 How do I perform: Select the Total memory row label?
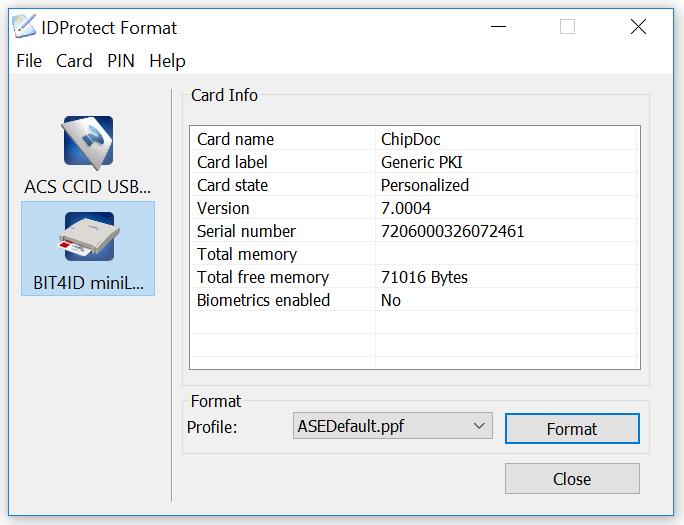click(247, 254)
